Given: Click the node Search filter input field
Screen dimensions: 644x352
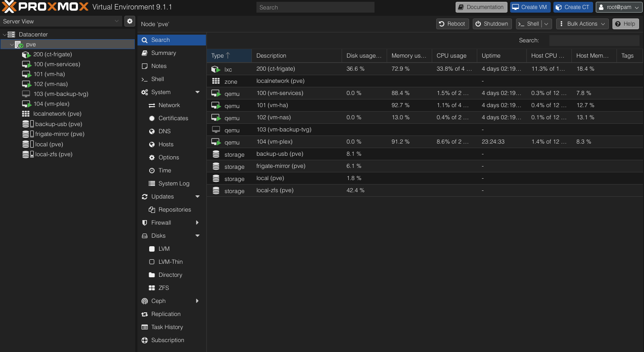Looking at the screenshot, I should tap(594, 40).
